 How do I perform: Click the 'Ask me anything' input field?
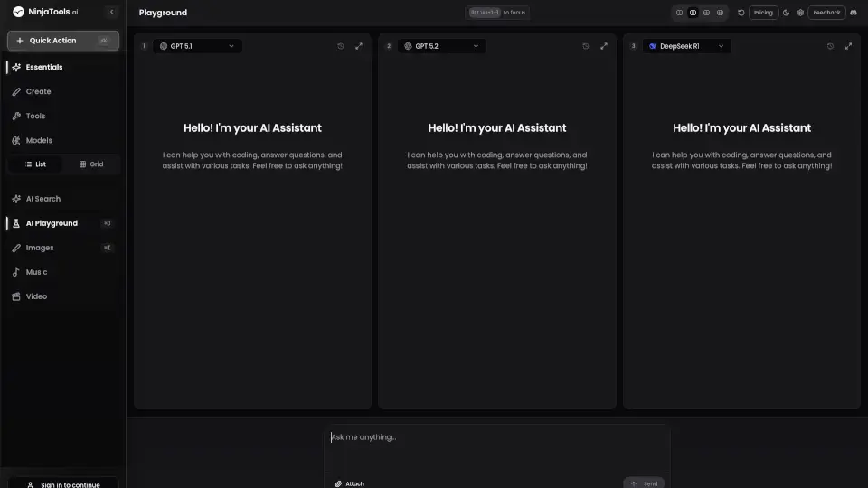[495, 437]
